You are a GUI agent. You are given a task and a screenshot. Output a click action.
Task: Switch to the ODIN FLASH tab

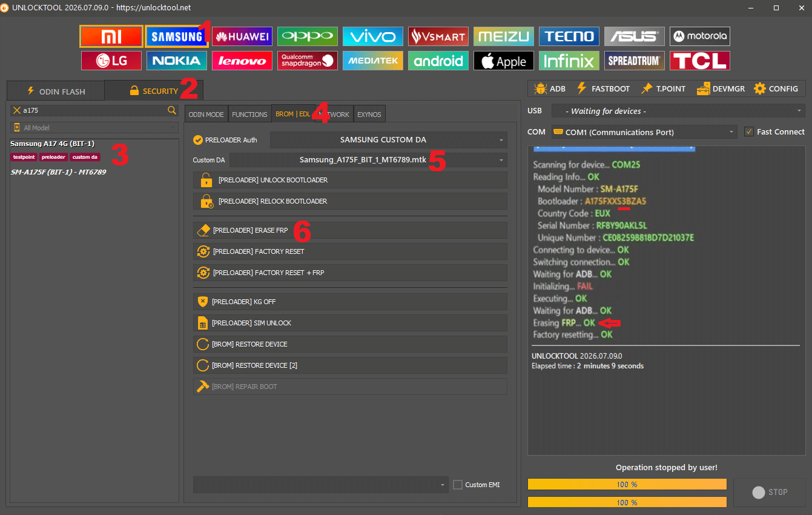pos(56,91)
